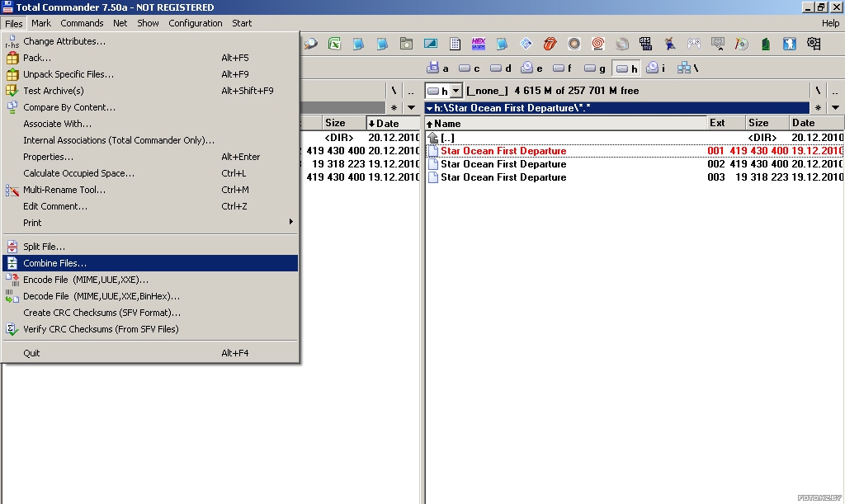Click right panel favorites asterisk button
Screen dimensions: 845x504
click(818, 108)
